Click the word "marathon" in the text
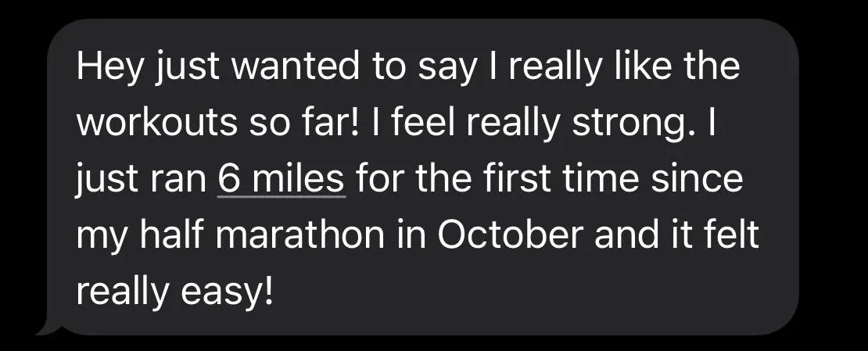Image resolution: width=868 pixels, height=351 pixels. [299, 235]
